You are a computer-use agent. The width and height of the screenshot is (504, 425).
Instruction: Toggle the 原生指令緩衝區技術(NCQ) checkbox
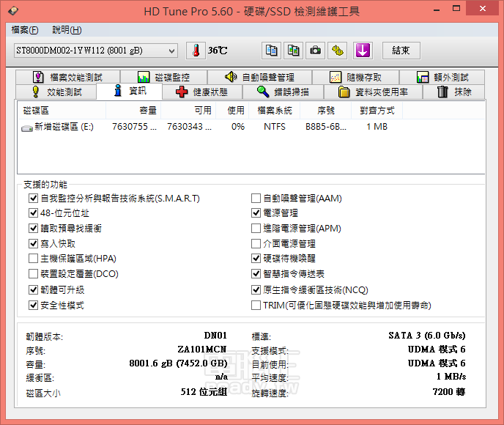(x=256, y=289)
